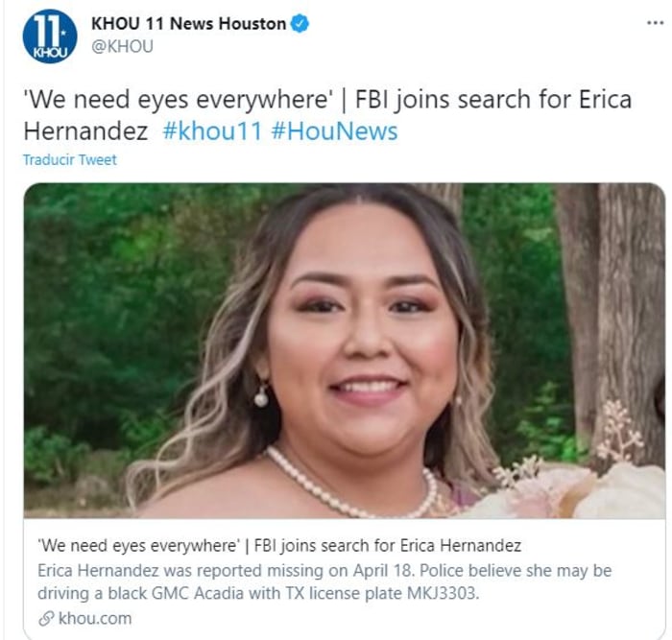Click the chain link icon beside khou.com

pyautogui.click(x=46, y=619)
